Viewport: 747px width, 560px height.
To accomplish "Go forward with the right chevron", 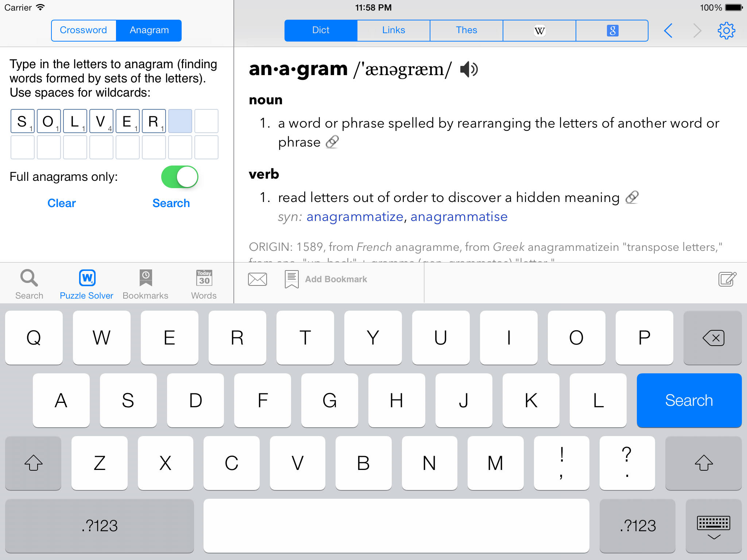I will tap(697, 31).
